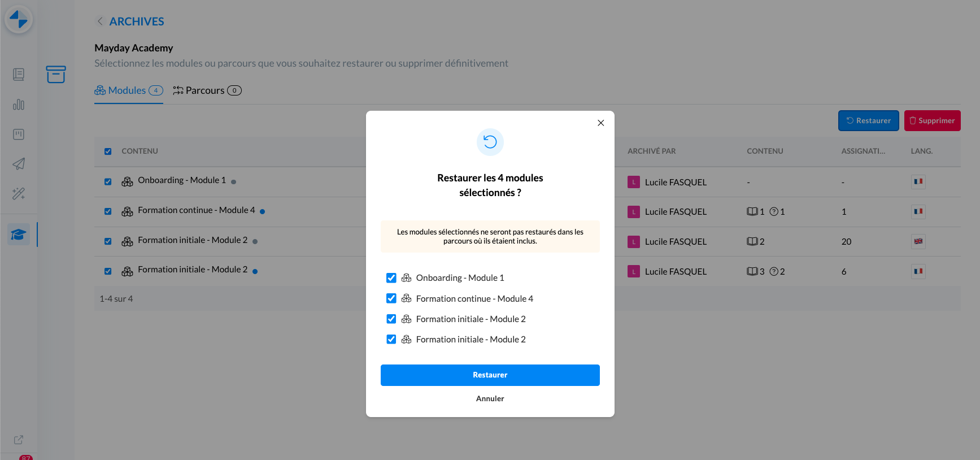Screen dimensions: 980x460
Task: Close the restore dialog with X
Action: coord(600,123)
